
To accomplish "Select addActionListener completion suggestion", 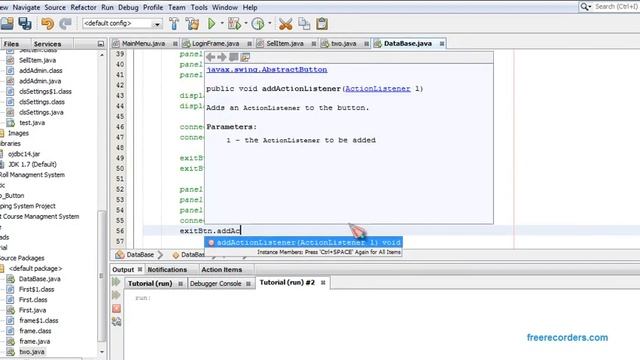I will coord(304,242).
